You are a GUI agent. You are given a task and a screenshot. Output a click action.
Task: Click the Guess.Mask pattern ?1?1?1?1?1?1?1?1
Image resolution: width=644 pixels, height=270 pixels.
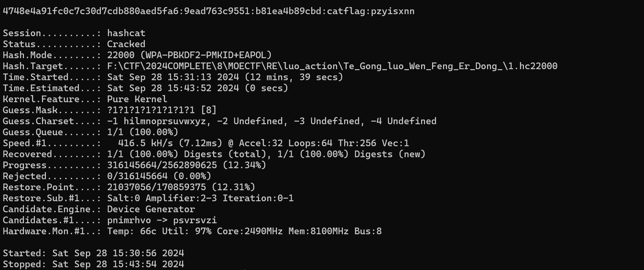151,110
